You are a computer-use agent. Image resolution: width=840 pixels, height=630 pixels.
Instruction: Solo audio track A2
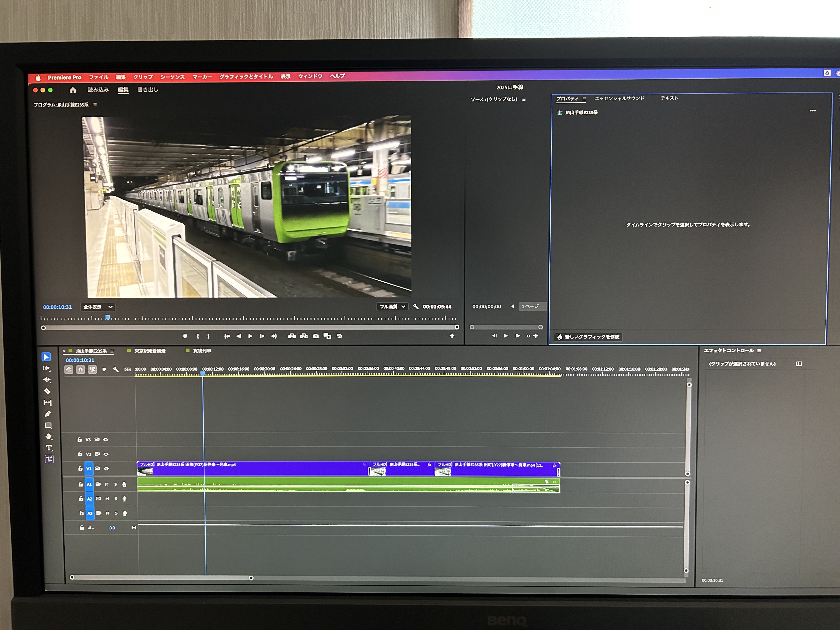116,499
